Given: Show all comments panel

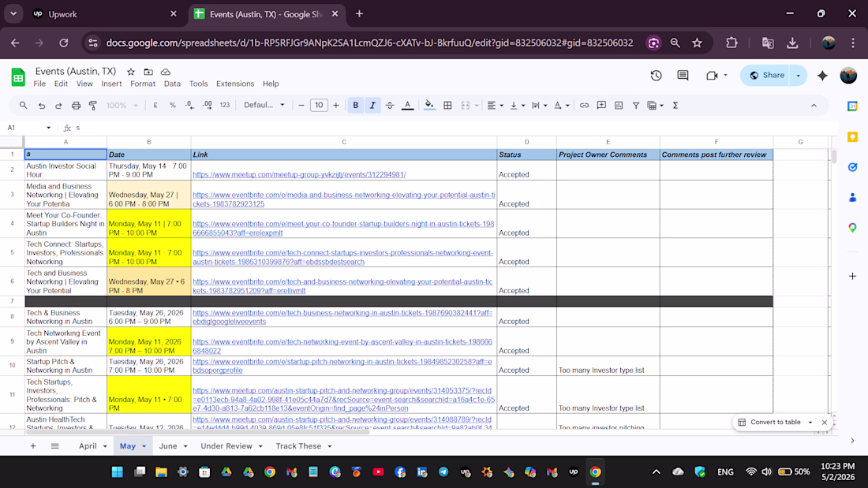Looking at the screenshot, I should pos(683,75).
